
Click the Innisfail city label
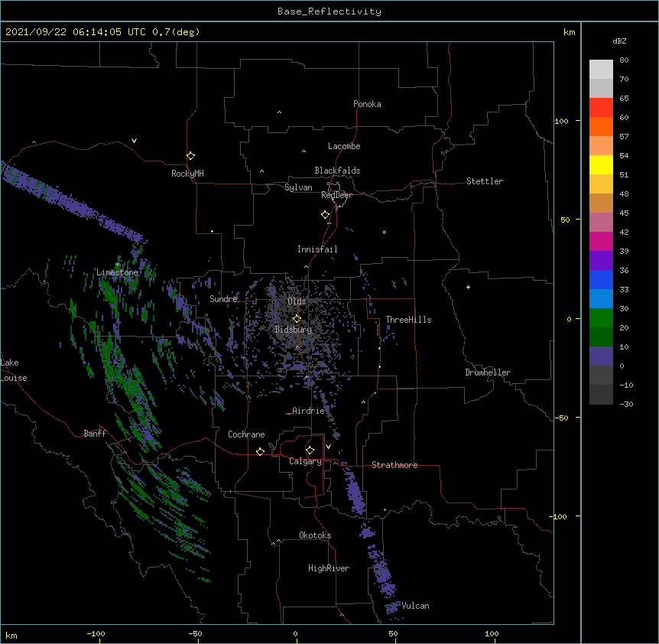click(x=317, y=249)
